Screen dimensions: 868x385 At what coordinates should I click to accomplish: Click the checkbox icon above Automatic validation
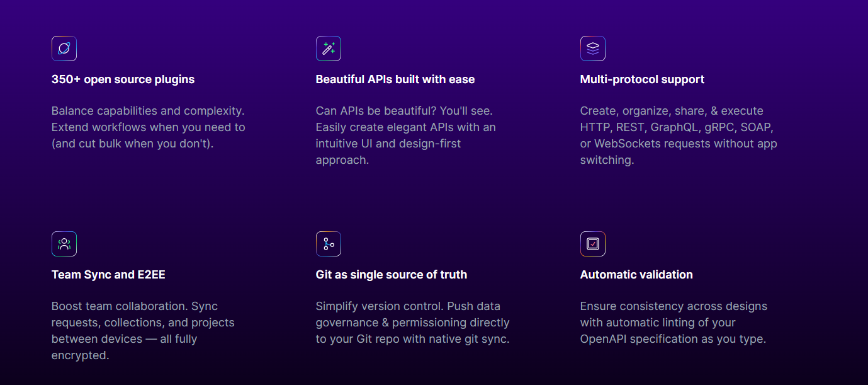[593, 244]
